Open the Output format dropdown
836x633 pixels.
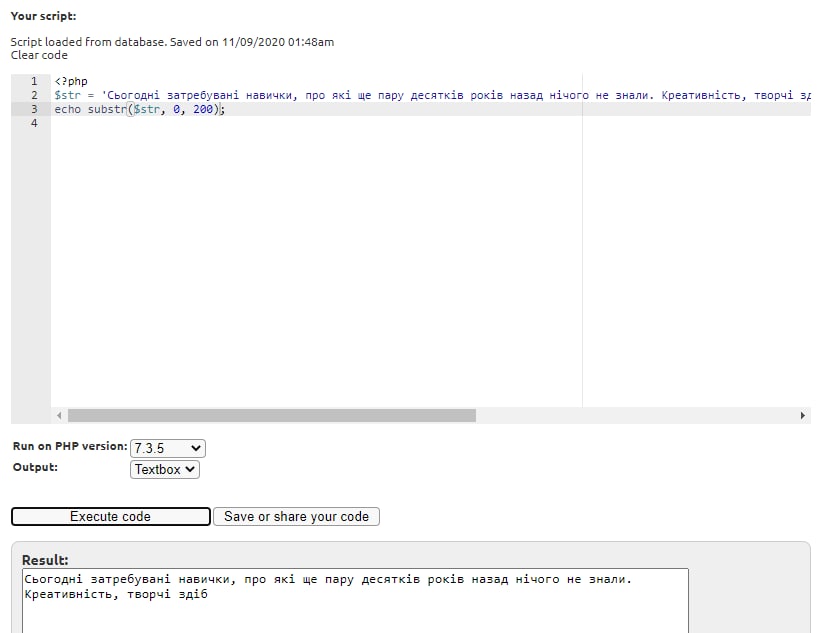(164, 469)
